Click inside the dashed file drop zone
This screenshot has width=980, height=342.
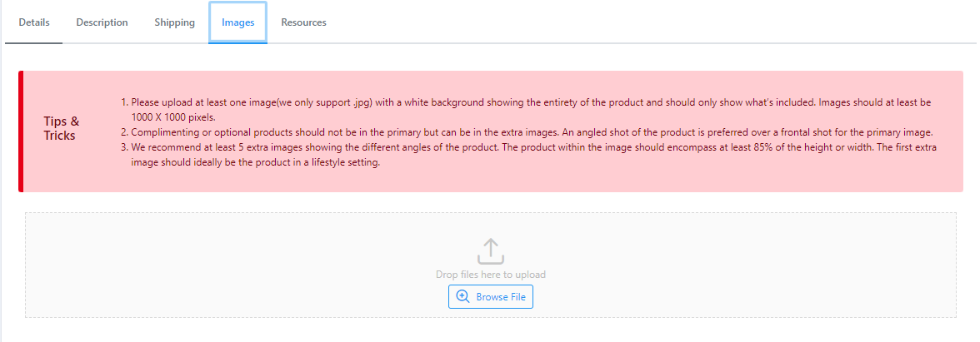pos(491,265)
